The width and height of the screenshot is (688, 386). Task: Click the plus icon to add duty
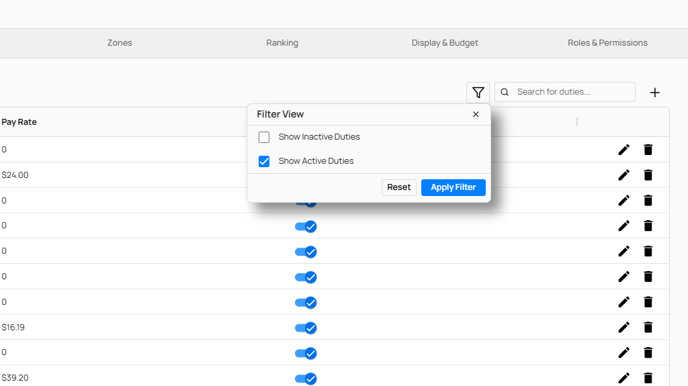[x=655, y=93]
